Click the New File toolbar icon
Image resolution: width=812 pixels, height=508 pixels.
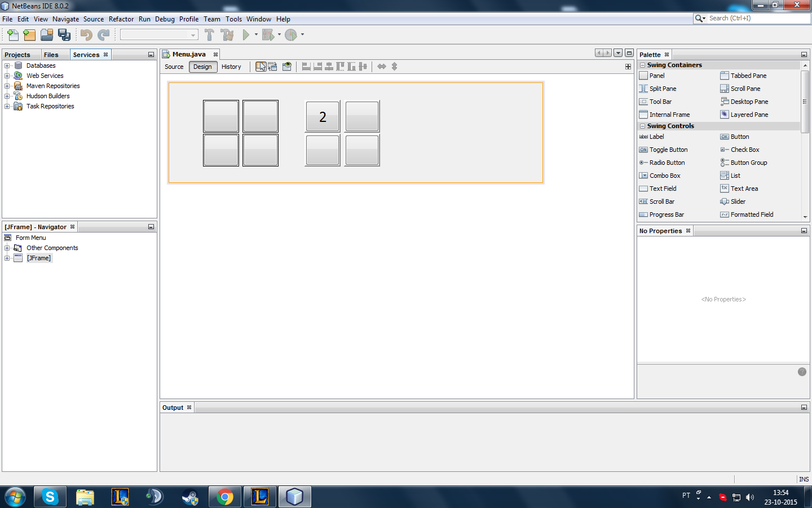click(12, 35)
